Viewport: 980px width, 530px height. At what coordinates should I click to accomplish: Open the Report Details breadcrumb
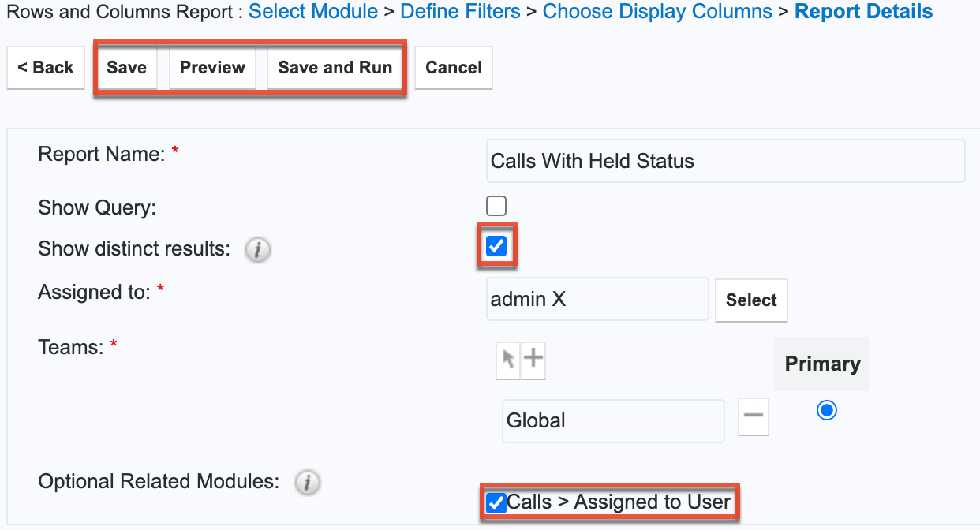click(x=863, y=12)
